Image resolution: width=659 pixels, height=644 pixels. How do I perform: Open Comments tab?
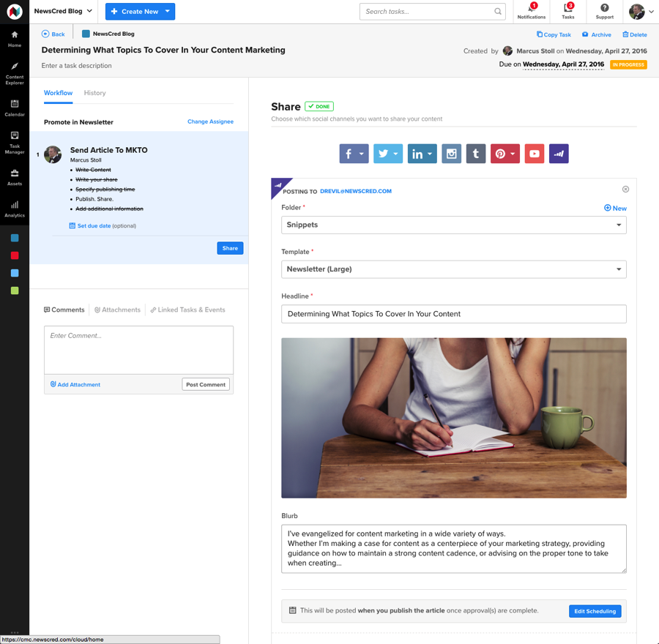tap(64, 310)
